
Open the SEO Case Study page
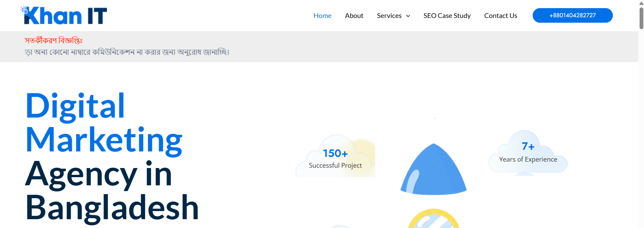coord(447,16)
